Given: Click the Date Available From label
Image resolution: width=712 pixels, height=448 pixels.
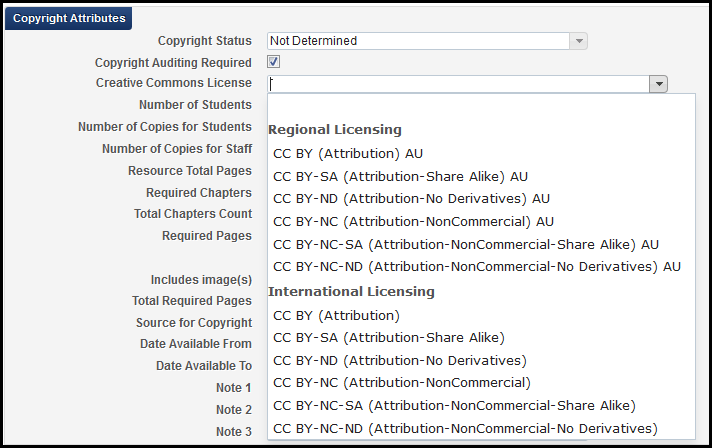Looking at the screenshot, I should [196, 344].
